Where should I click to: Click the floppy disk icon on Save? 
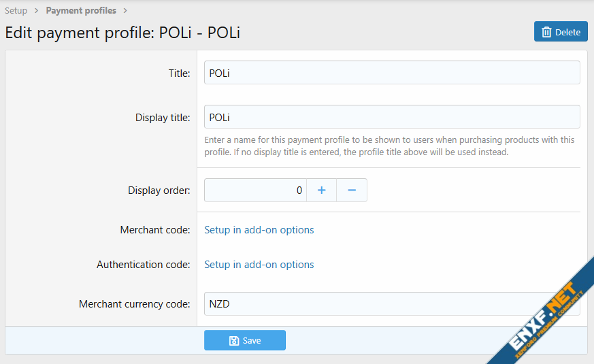click(x=233, y=340)
